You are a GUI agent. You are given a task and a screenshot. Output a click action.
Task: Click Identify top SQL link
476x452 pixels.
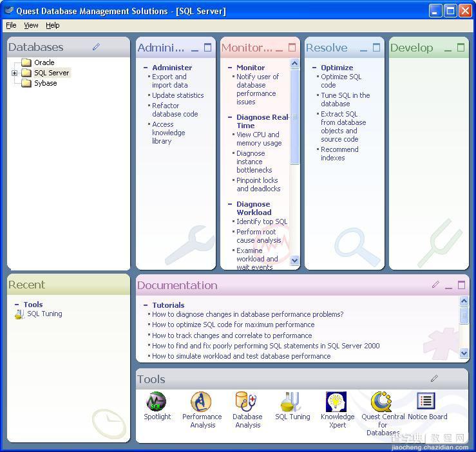(262, 221)
